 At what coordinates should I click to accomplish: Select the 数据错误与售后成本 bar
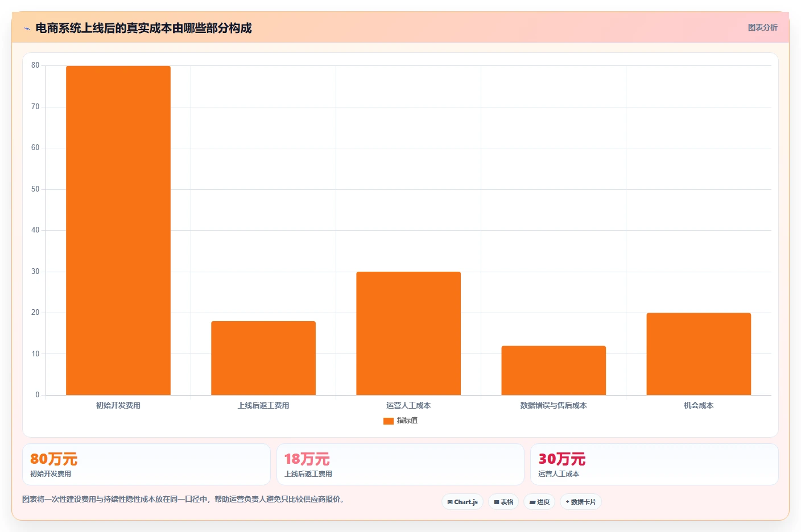[x=554, y=371]
